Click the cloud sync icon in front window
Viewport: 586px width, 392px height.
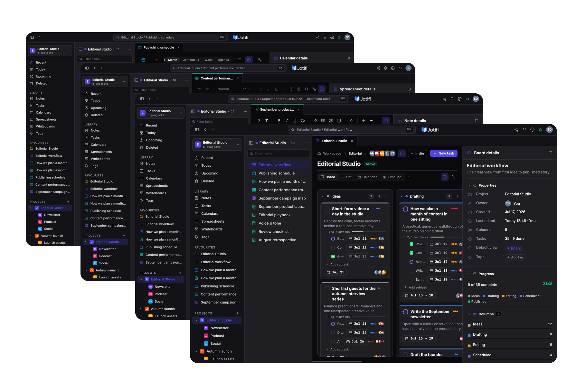[x=541, y=130]
